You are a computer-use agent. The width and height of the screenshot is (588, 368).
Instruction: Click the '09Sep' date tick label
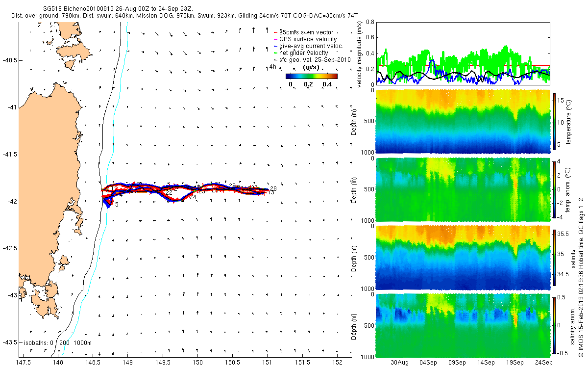(458, 362)
